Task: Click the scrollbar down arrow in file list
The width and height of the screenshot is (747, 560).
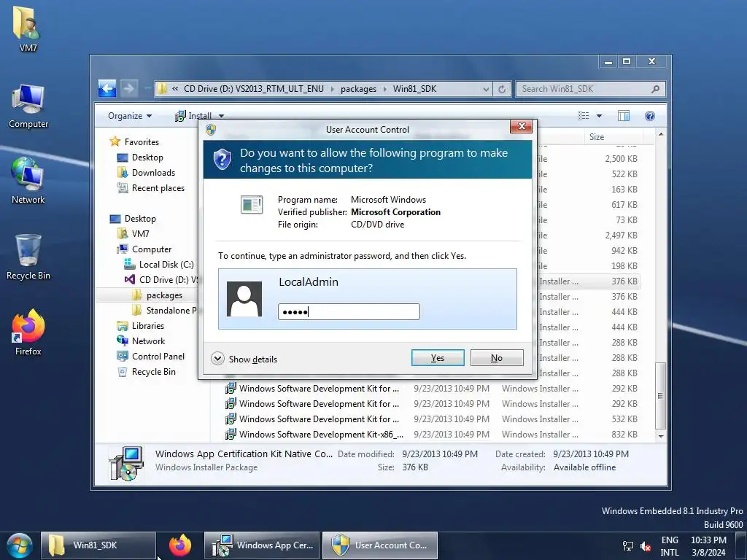Action: pos(661,436)
